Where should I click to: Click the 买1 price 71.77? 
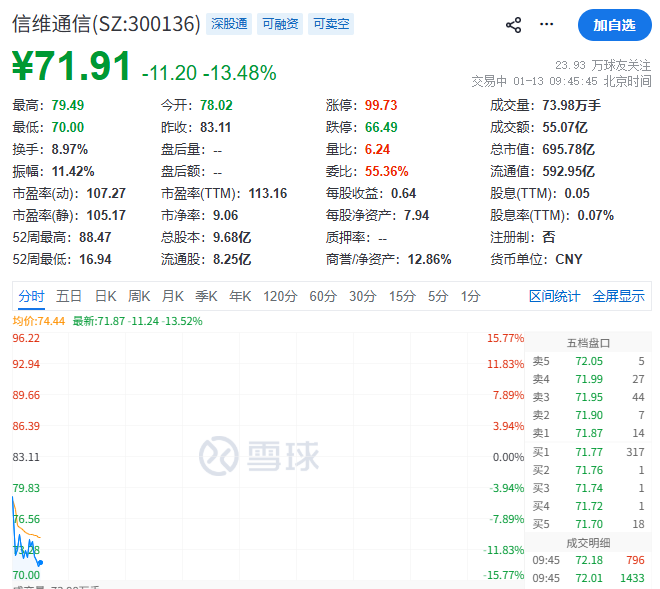click(589, 452)
